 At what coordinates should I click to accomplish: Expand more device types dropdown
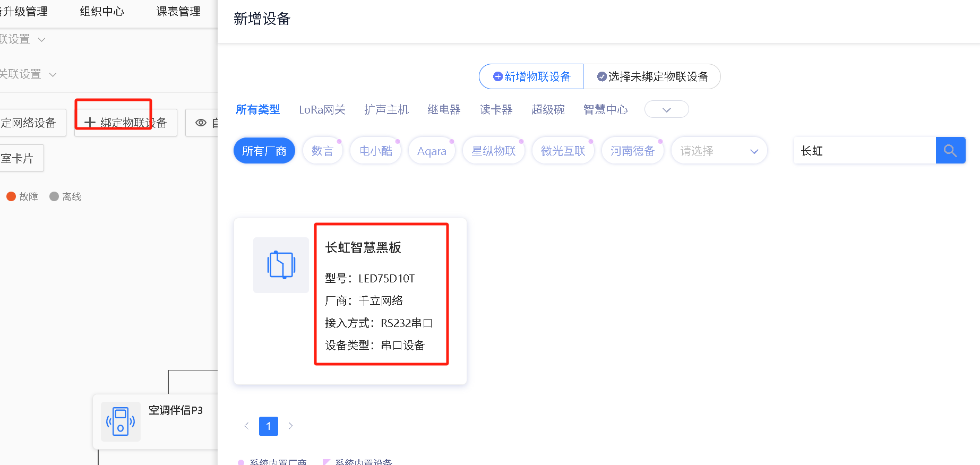pos(666,109)
